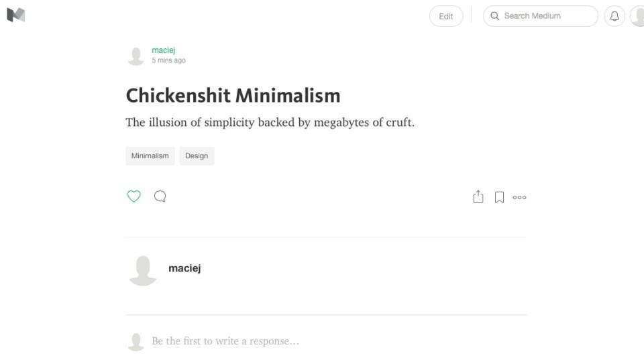Open responses via speech bubble icon
Viewport: 644px width, 362px height.
[160, 196]
